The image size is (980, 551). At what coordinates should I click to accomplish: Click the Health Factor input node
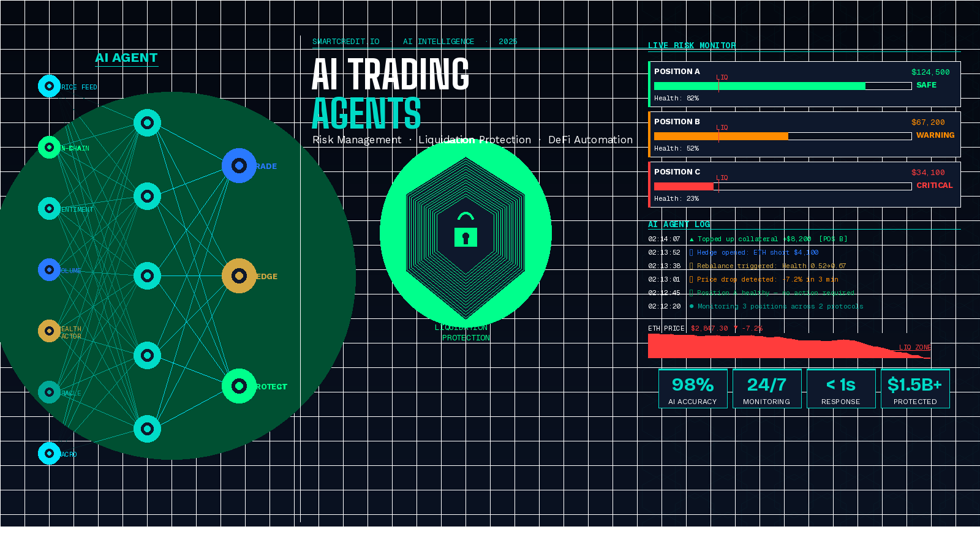(49, 331)
